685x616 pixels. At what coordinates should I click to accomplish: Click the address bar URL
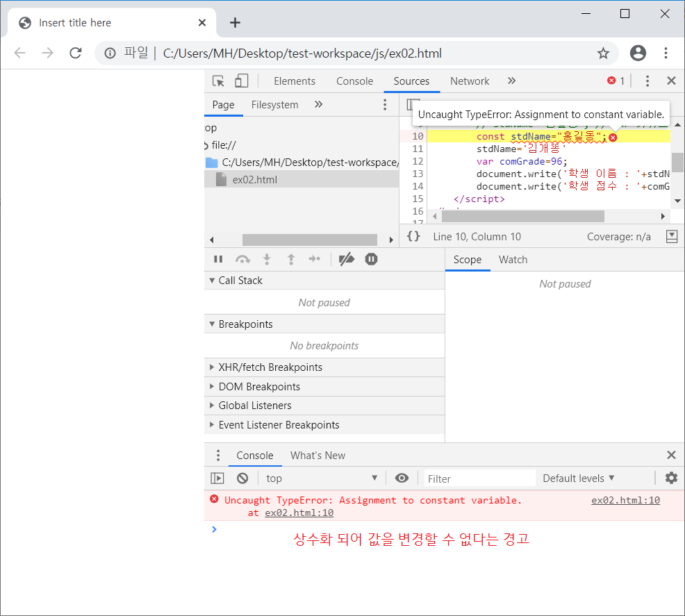pyautogui.click(x=302, y=53)
